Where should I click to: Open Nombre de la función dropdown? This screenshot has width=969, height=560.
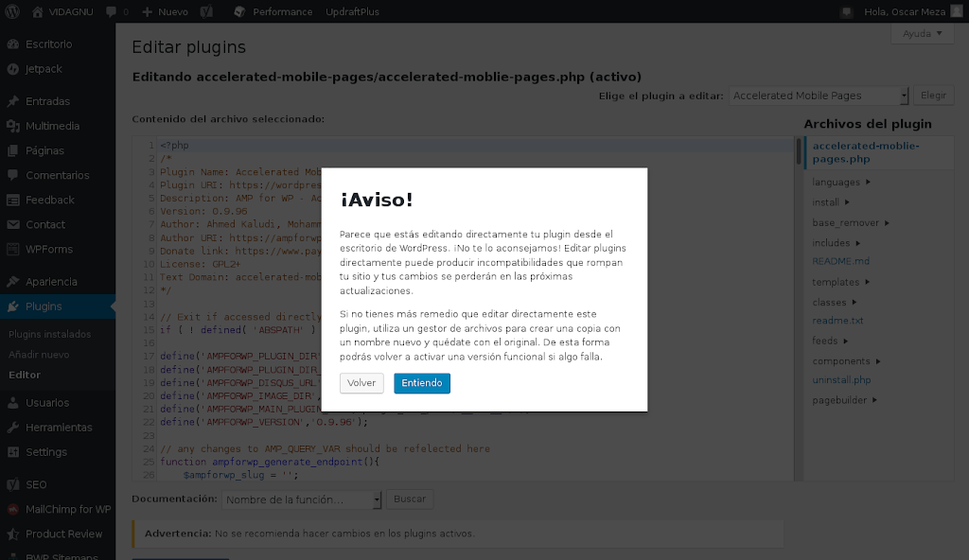click(x=302, y=499)
